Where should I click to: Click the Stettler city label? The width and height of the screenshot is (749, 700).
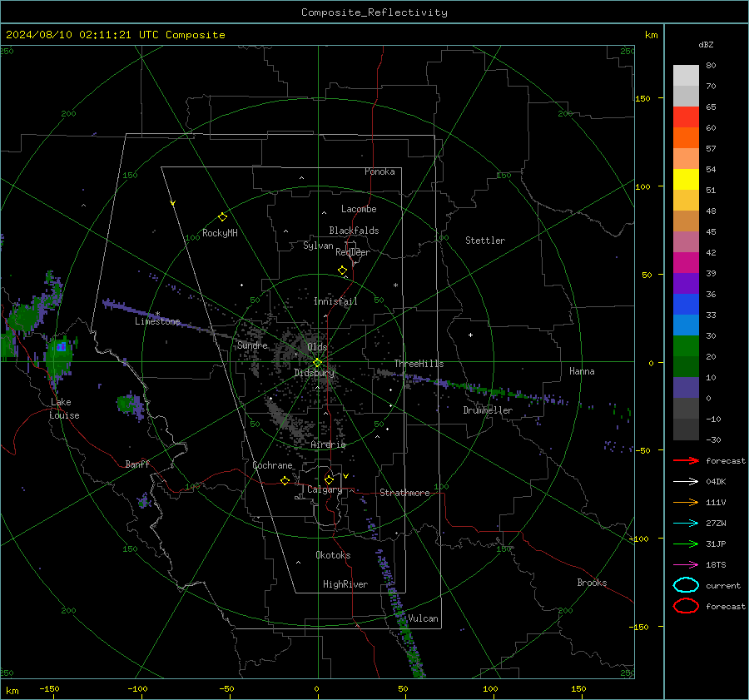pos(485,241)
